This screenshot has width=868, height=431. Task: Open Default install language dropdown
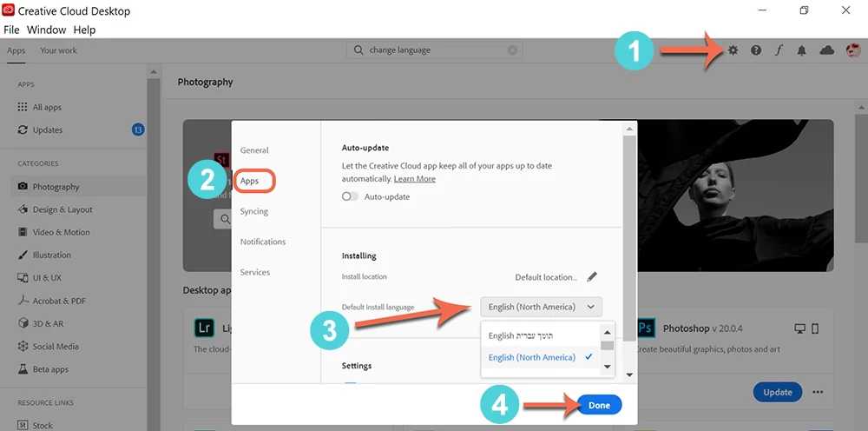click(x=542, y=307)
